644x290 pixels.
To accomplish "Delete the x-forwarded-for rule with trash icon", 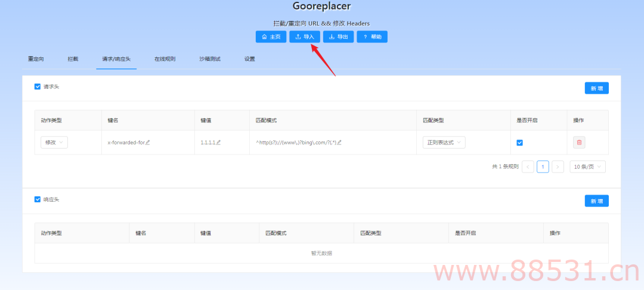I will pos(579,142).
